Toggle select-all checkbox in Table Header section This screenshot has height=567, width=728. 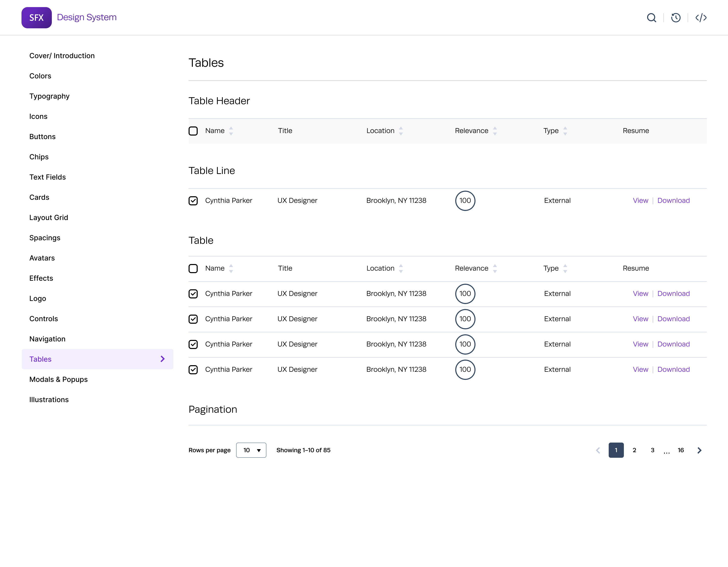pyautogui.click(x=193, y=131)
